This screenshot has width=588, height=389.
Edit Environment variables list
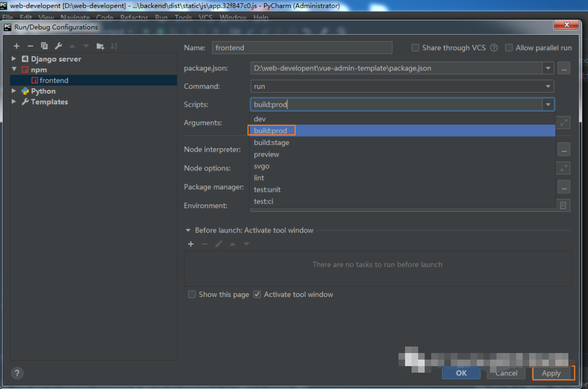pos(563,205)
